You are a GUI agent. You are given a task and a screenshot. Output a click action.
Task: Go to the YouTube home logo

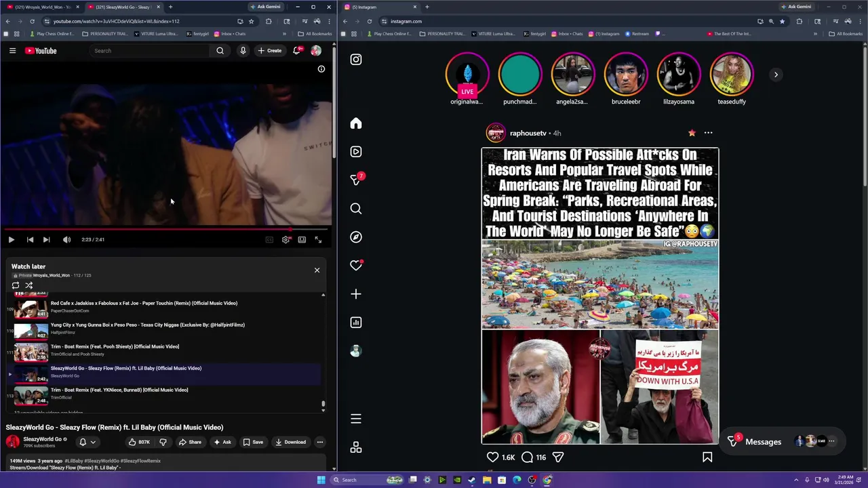coord(41,51)
